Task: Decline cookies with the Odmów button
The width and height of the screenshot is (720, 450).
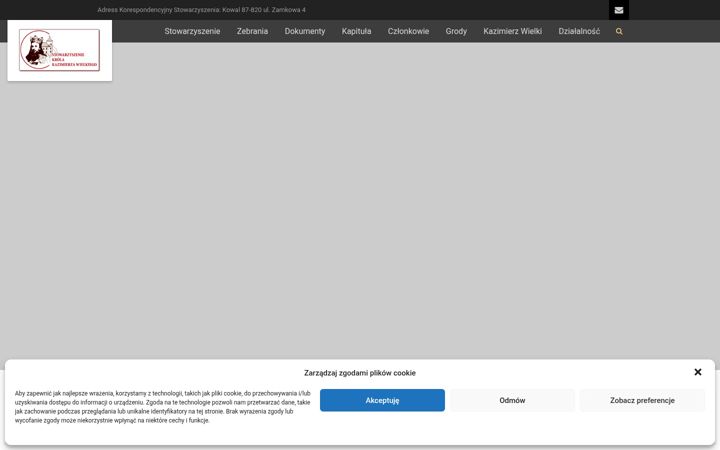Action: 512,400
